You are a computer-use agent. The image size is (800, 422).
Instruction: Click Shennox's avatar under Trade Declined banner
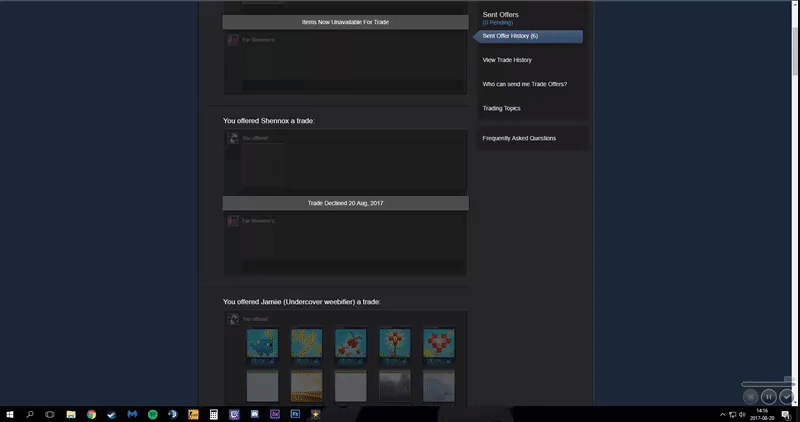(x=233, y=221)
